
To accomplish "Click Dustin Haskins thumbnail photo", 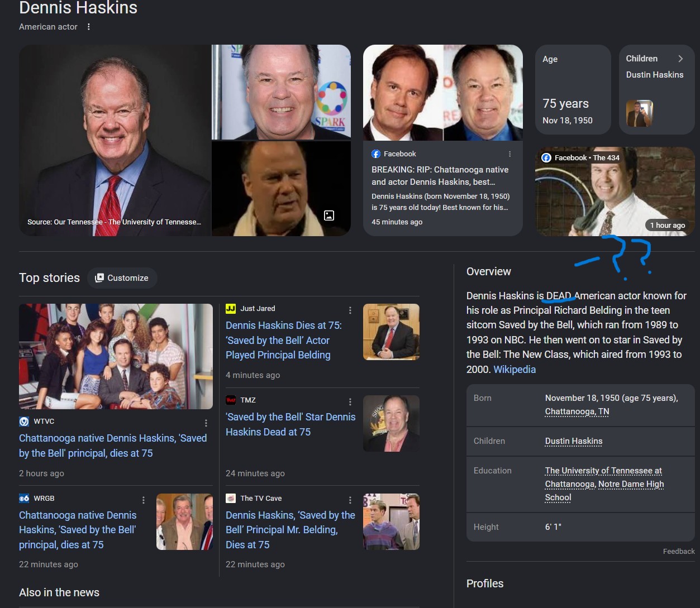I will coord(640,113).
